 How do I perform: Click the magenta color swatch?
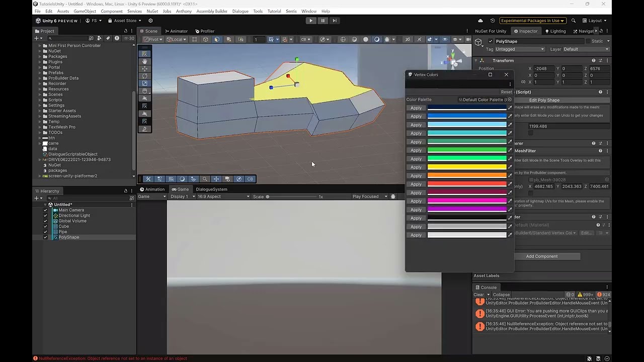click(x=467, y=201)
